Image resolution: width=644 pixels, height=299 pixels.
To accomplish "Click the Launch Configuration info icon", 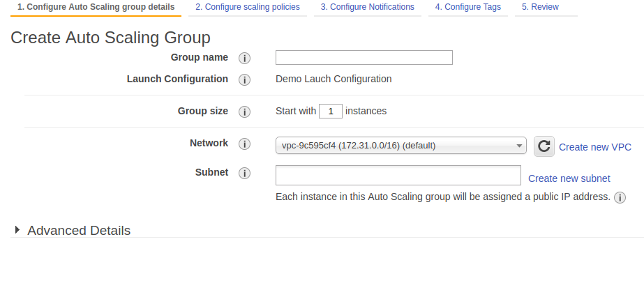I will (x=244, y=79).
